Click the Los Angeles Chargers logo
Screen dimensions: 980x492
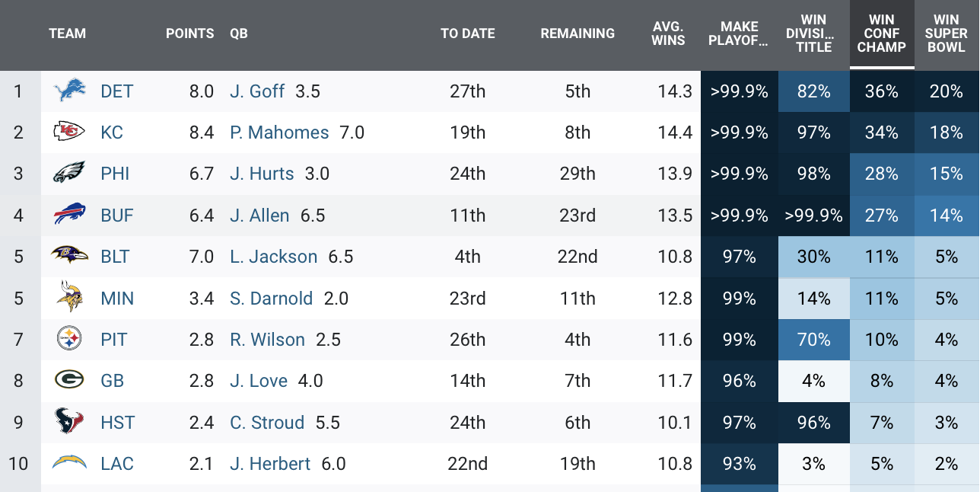(x=69, y=462)
